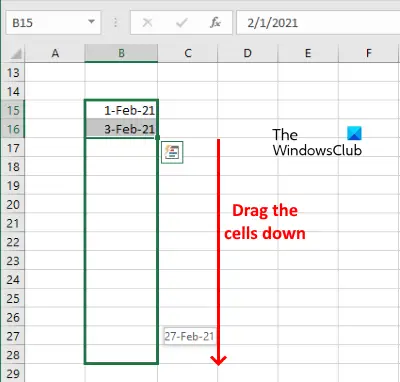Select column B header
This screenshot has width=400, height=382.
tap(121, 53)
